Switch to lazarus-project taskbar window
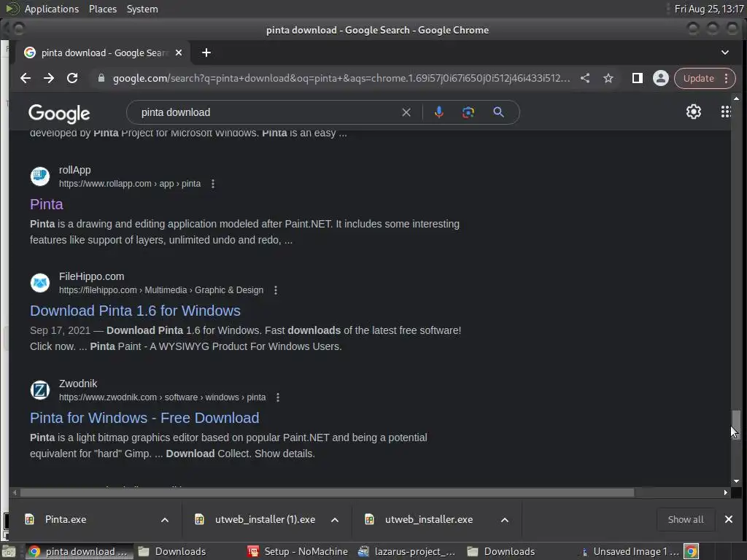This screenshot has height=560, width=747. pyautogui.click(x=406, y=551)
